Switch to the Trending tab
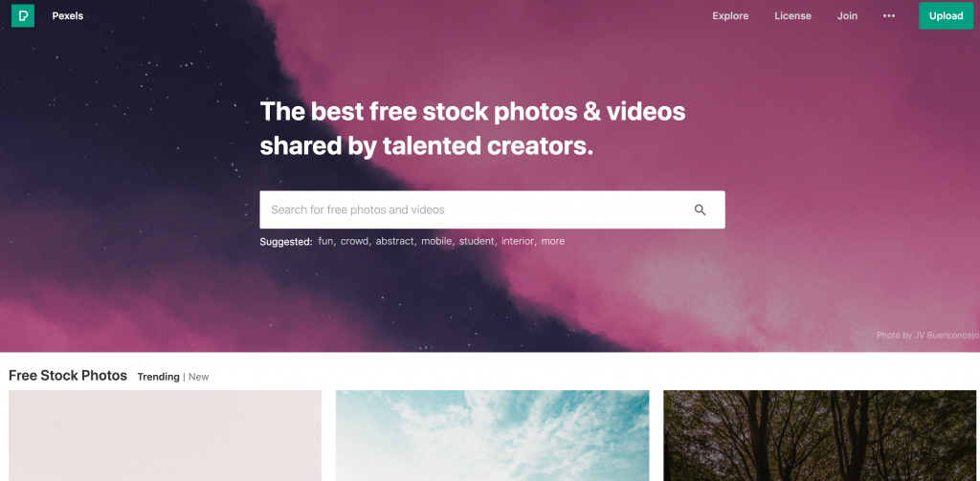This screenshot has width=980, height=481. pos(158,377)
